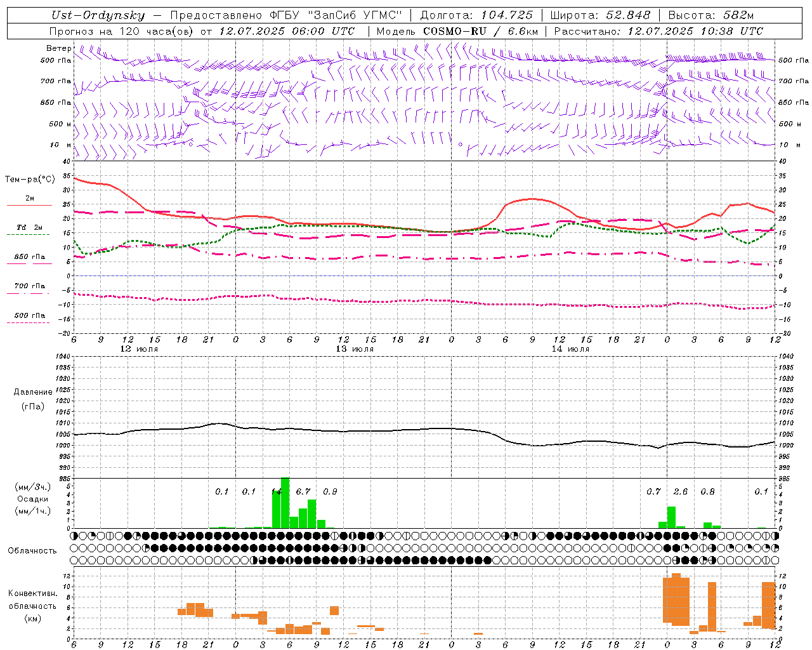Click the (мм/1ч.) precipitation unit label
The width and height of the screenshot is (812, 650).
33,511
